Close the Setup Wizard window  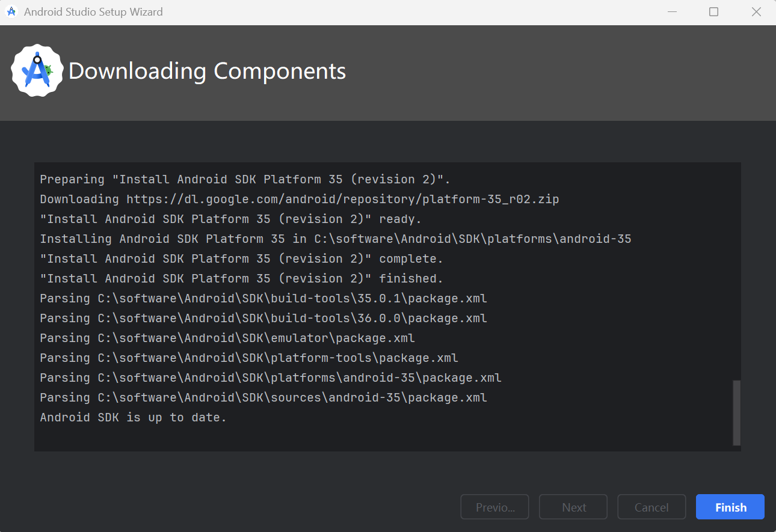757,12
